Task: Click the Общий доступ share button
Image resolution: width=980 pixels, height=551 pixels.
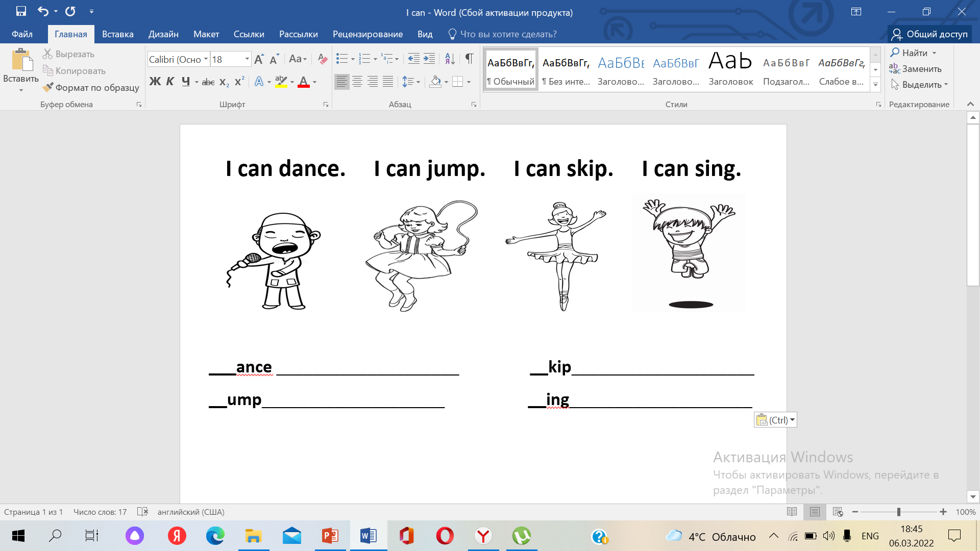Action: click(x=929, y=34)
